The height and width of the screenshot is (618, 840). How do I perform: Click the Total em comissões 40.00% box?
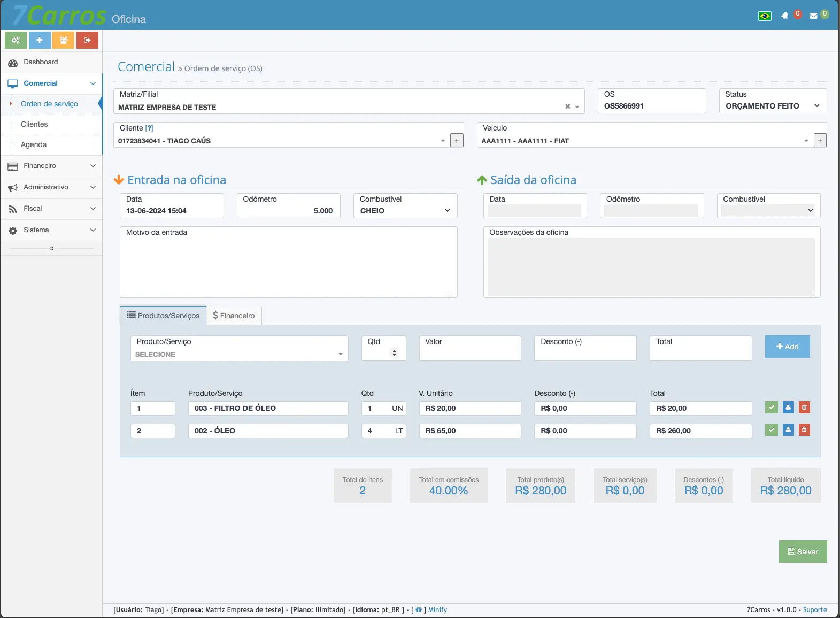tap(449, 486)
